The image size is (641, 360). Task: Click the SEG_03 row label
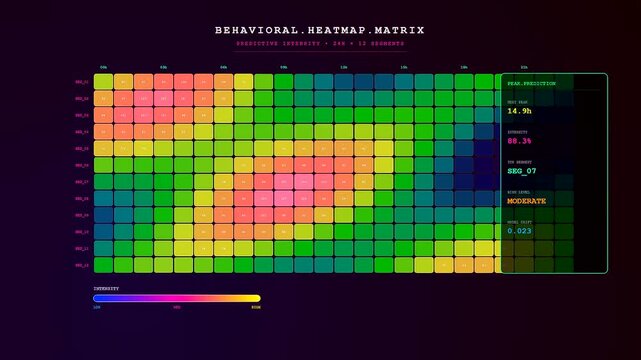[x=82, y=116]
